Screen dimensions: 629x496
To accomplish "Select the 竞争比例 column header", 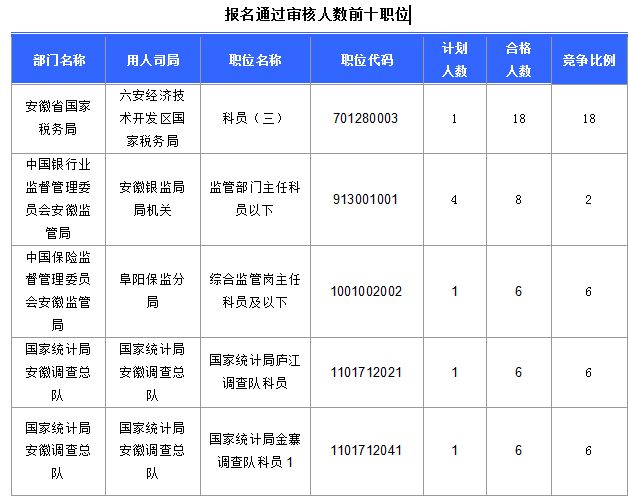I will 589,60.
